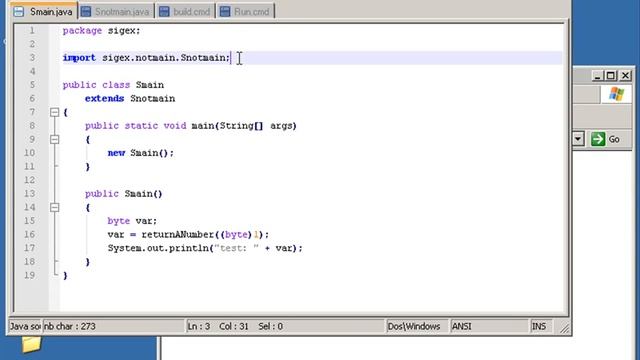This screenshot has width=640, height=360.
Task: Click line number 19 in the margin
Action: click(29, 275)
